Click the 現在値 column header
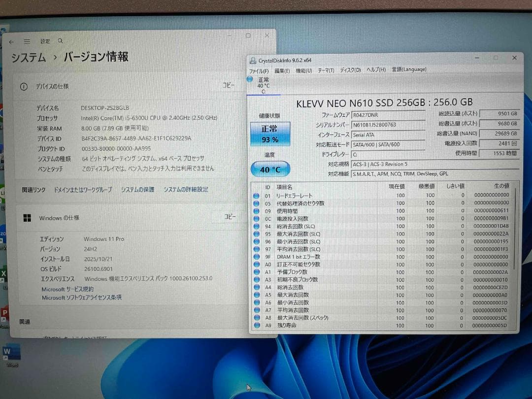 point(397,186)
